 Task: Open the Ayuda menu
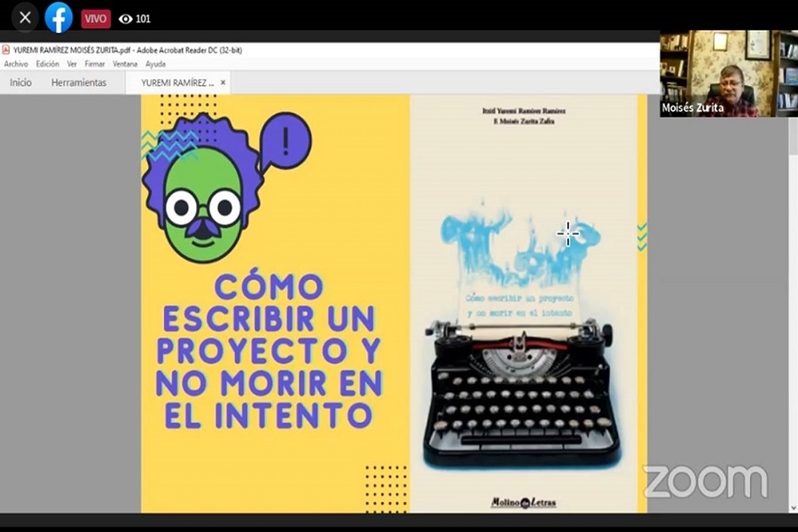click(155, 64)
